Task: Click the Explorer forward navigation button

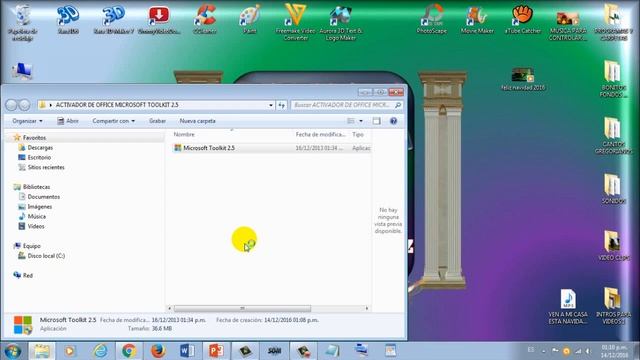Action: (24, 105)
